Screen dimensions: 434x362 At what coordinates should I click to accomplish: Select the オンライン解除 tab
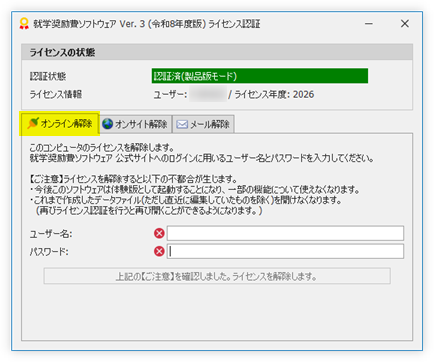coord(59,124)
